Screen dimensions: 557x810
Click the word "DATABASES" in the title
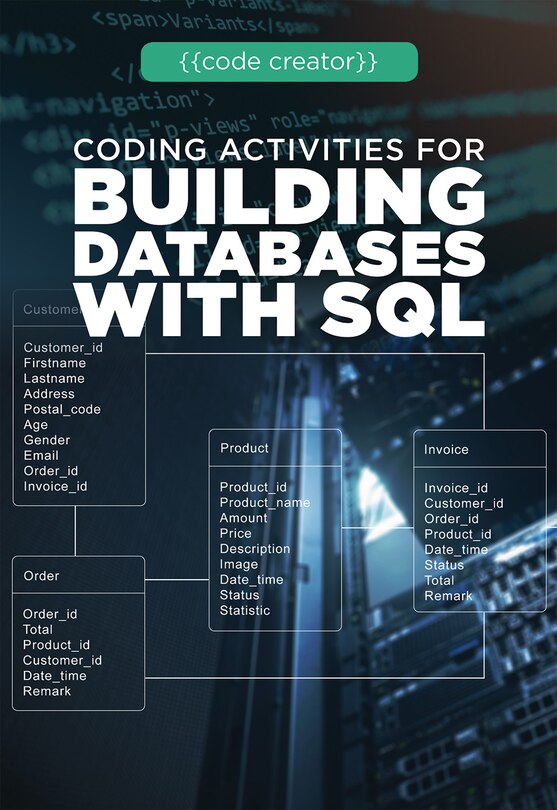pyautogui.click(x=279, y=253)
